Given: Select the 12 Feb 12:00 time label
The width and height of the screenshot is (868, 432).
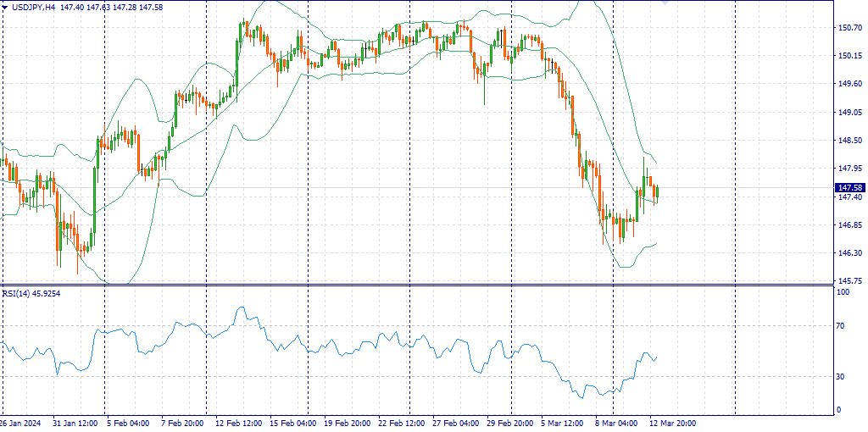Looking at the screenshot, I should click(x=238, y=423).
